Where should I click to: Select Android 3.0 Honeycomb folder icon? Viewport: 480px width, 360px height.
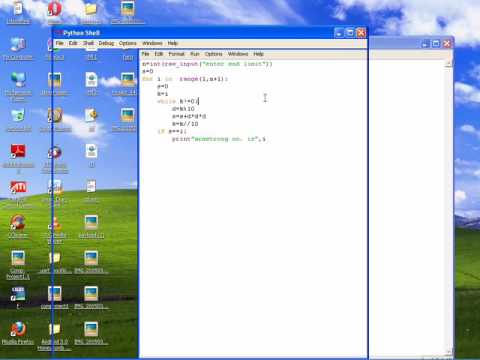tap(54, 336)
